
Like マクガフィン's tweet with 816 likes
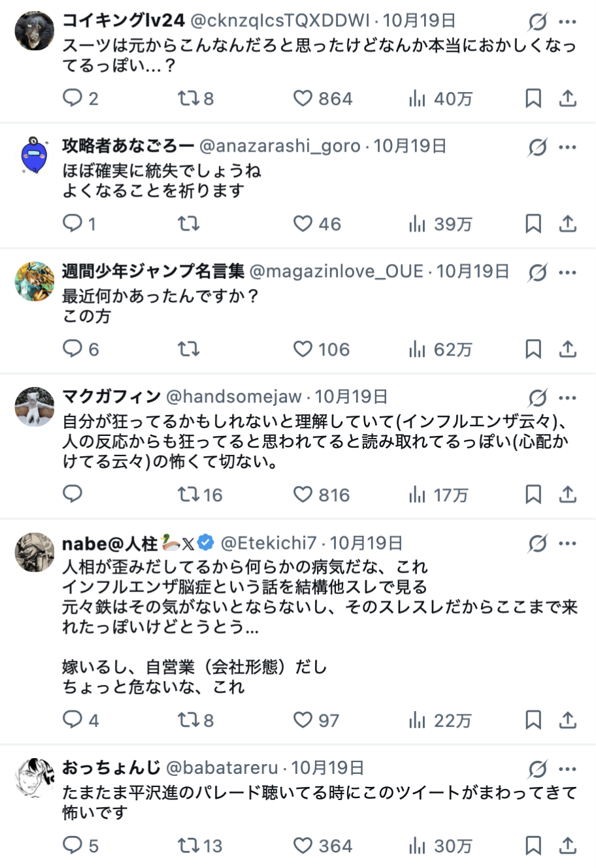pos(303,494)
